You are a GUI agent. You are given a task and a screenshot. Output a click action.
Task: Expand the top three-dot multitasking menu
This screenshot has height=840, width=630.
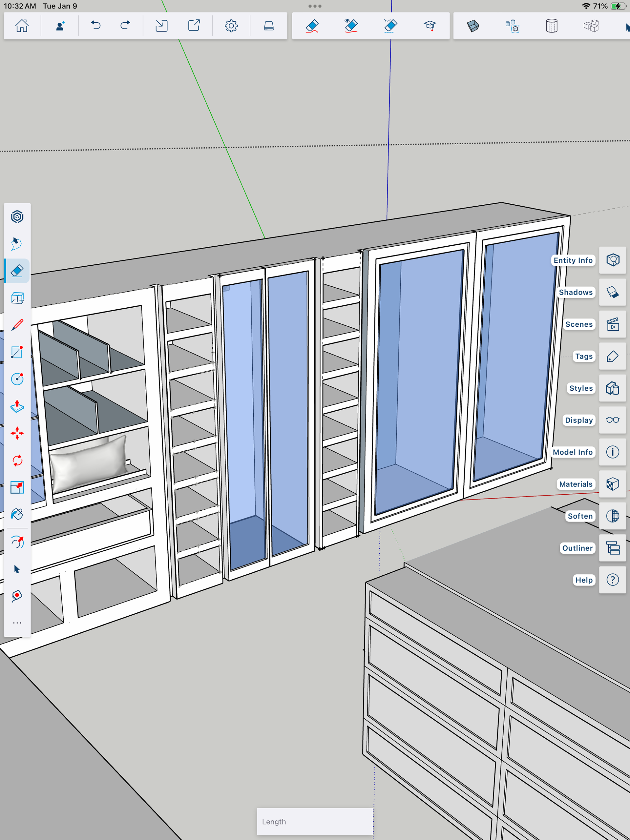tap(315, 6)
